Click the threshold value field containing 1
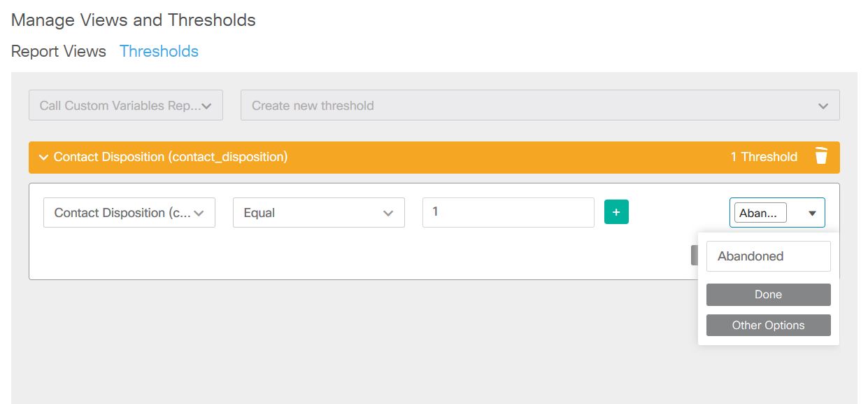 tap(508, 212)
